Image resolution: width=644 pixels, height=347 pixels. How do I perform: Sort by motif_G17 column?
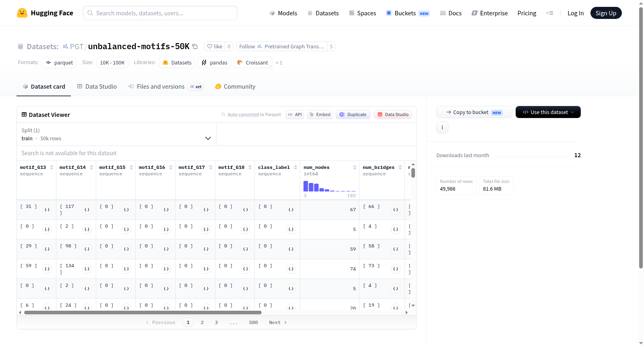[211, 167]
